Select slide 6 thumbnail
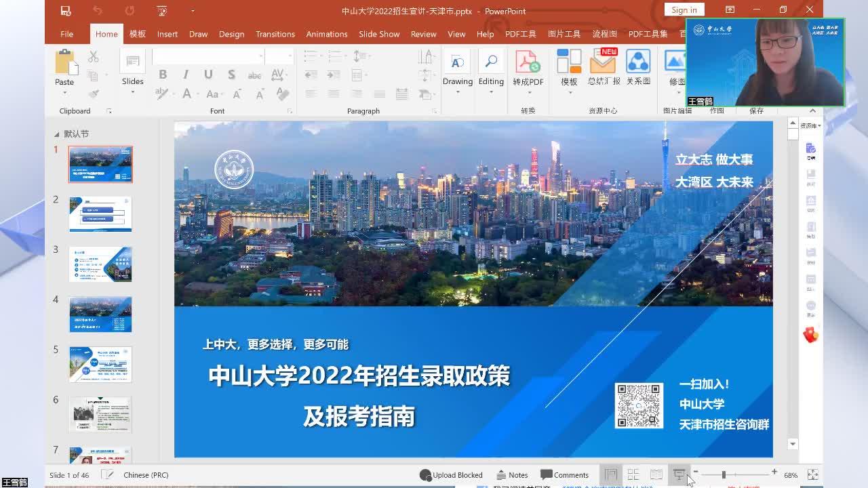 [x=100, y=414]
